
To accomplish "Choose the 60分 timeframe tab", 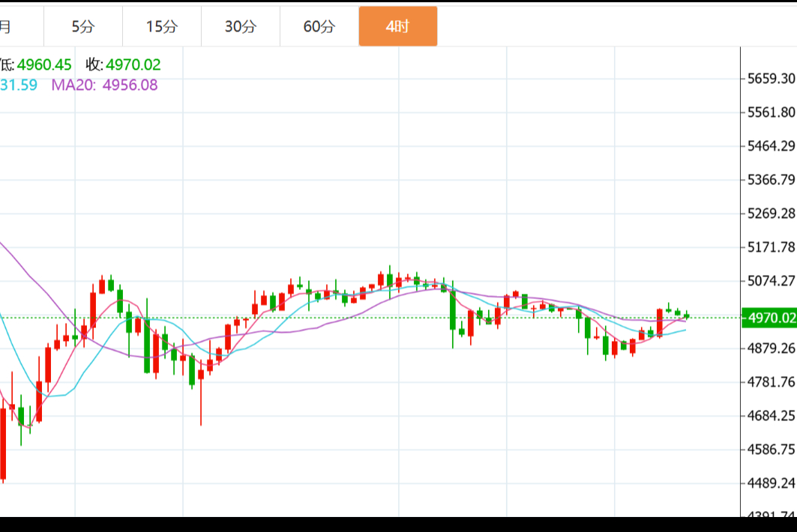I will tap(319, 27).
